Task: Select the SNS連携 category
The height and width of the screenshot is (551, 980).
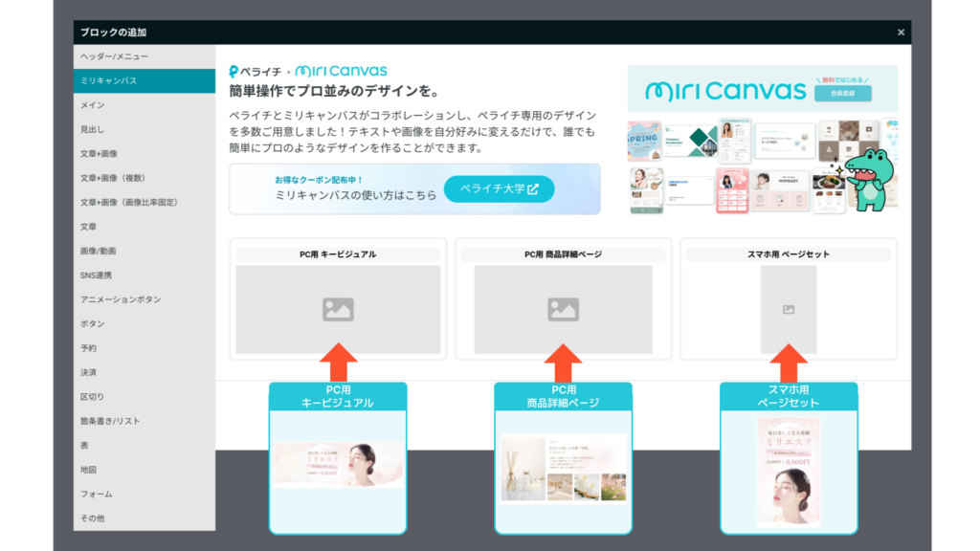Action: click(x=145, y=275)
